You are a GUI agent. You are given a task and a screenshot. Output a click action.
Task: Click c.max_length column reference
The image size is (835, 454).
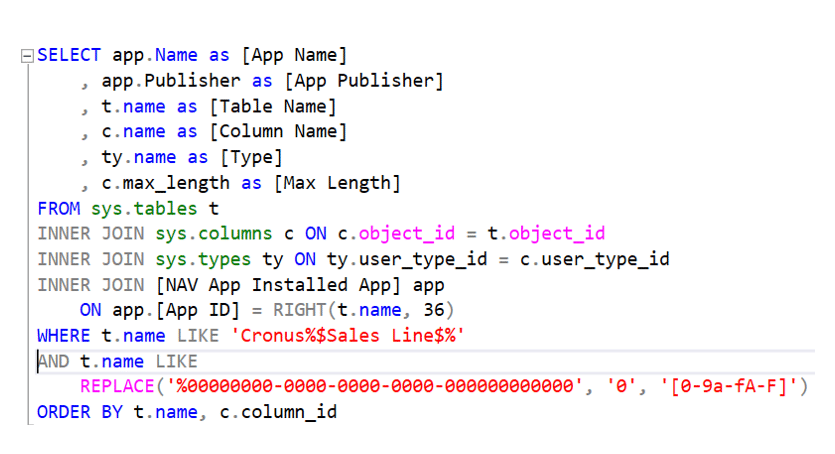click(x=166, y=183)
